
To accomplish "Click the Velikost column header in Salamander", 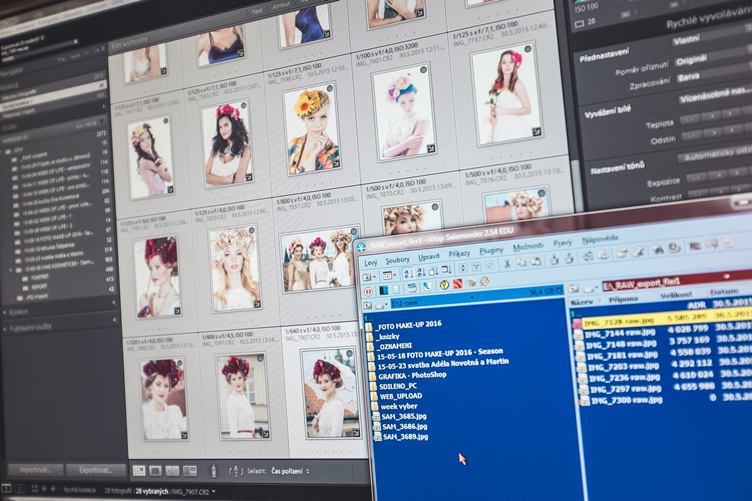I will point(676,295).
